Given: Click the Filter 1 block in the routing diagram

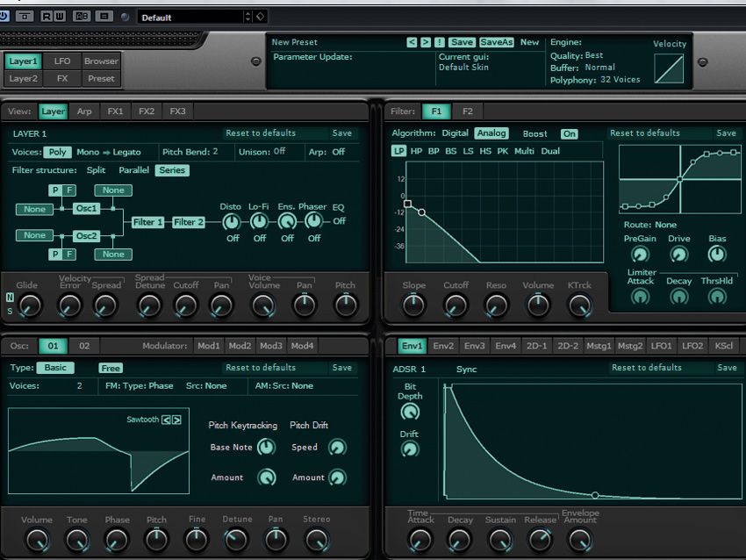Looking at the screenshot, I should pyautogui.click(x=147, y=222).
